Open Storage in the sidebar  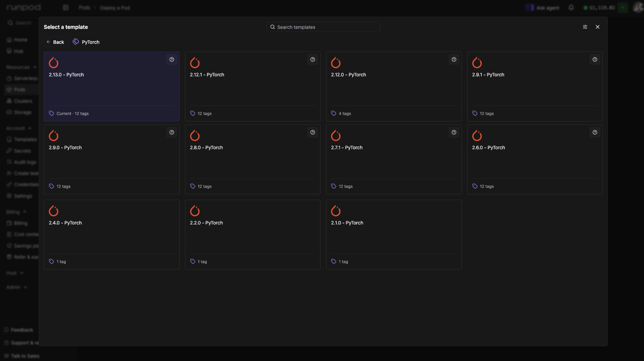(x=19, y=112)
